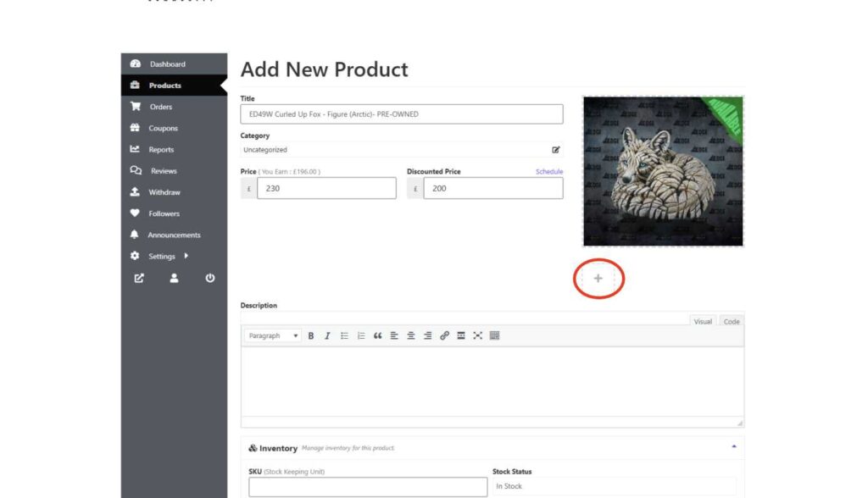The height and width of the screenshot is (498, 868).
Task: Collapse the Inventory section arrow
Action: coord(733,446)
